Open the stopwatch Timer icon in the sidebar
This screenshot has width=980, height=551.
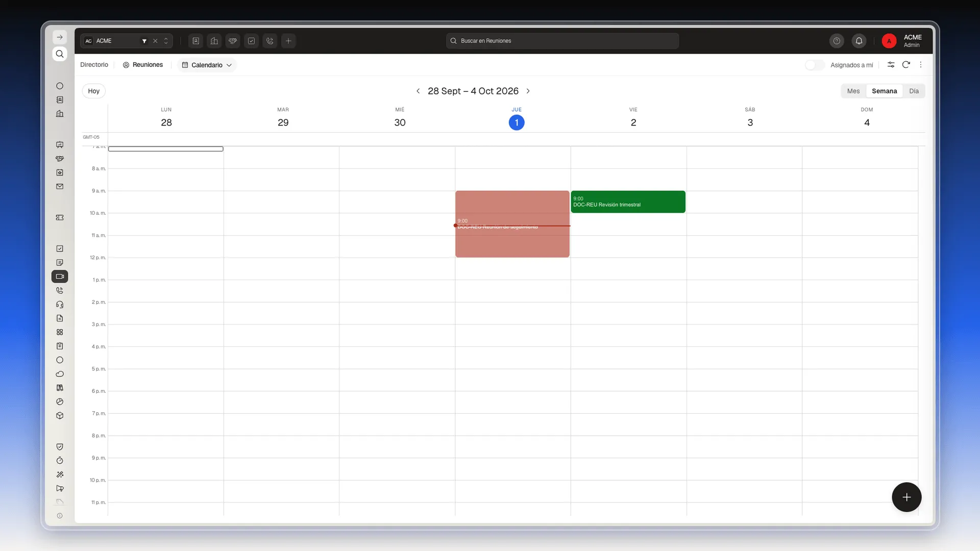coord(60,461)
